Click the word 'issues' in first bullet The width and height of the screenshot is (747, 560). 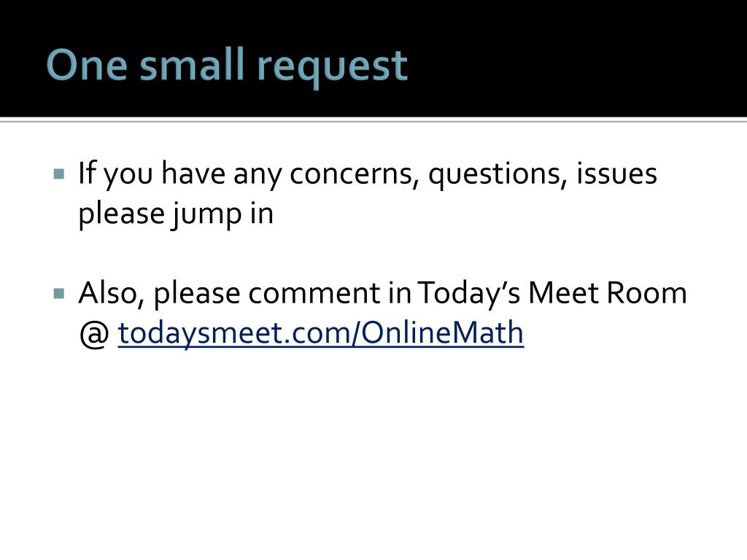click(x=617, y=174)
